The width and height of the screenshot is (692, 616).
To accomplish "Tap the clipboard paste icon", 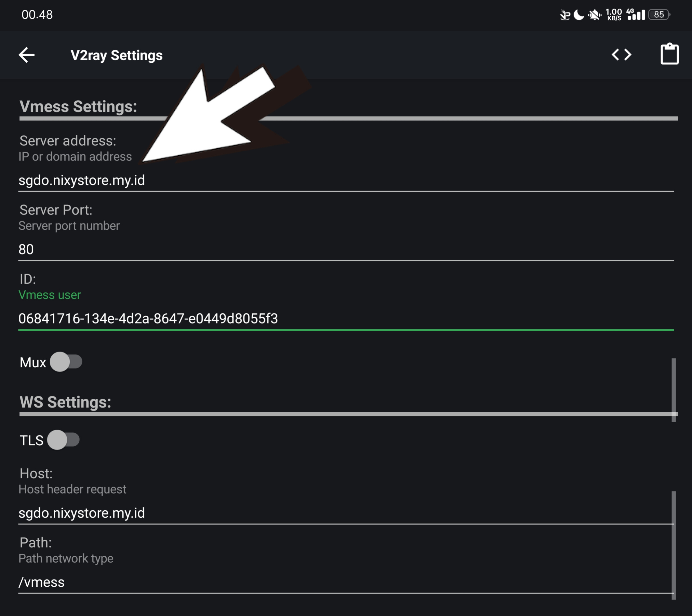I will [669, 54].
